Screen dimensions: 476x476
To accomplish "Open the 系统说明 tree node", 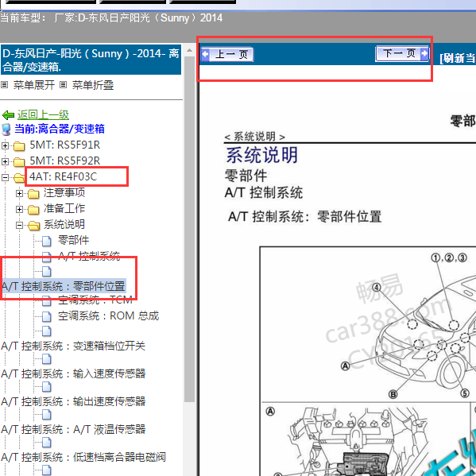I will point(64,224).
